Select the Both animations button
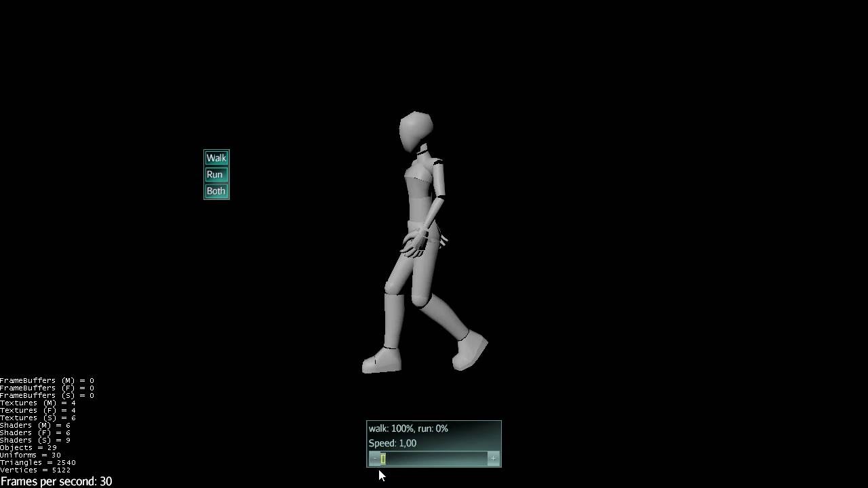The image size is (868, 488). click(216, 191)
